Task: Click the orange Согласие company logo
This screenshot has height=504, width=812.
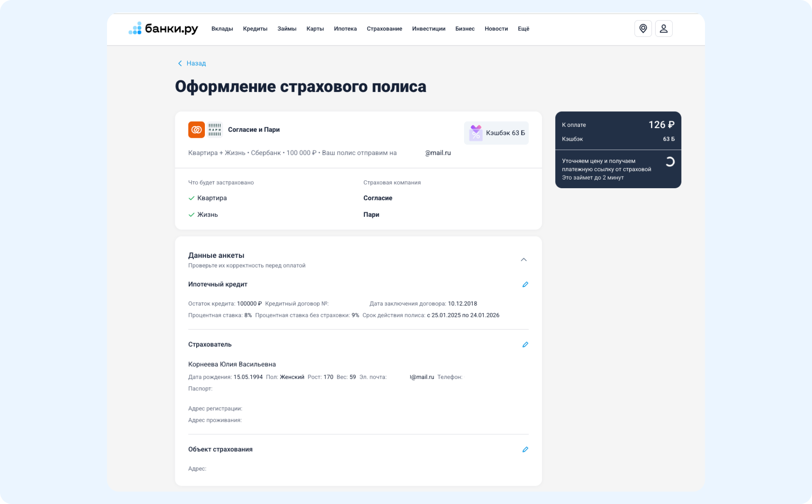Action: (197, 130)
